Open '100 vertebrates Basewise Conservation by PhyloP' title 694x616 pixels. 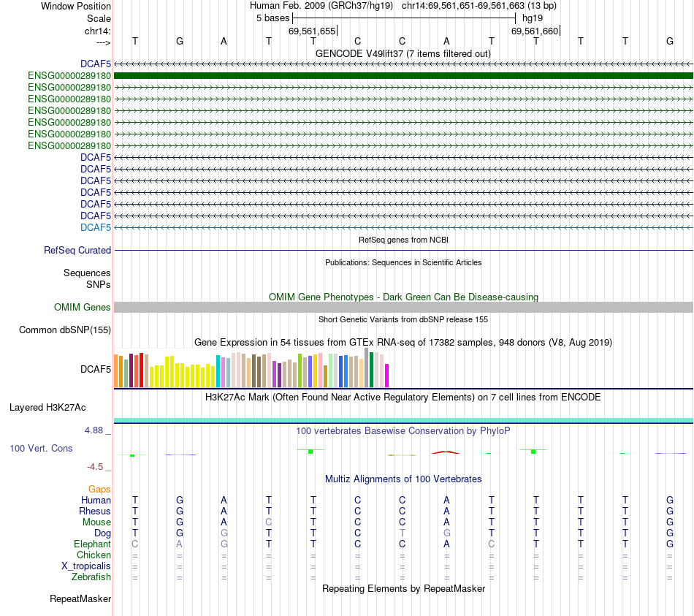pyautogui.click(x=403, y=431)
